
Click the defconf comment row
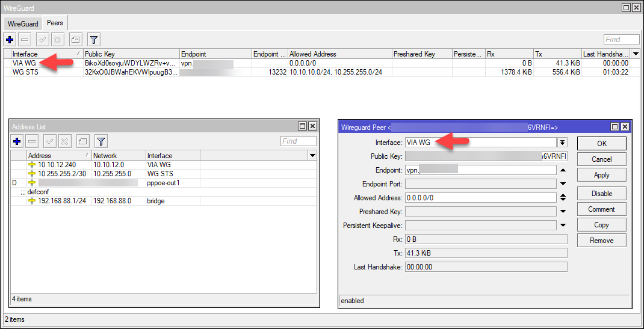[164, 192]
